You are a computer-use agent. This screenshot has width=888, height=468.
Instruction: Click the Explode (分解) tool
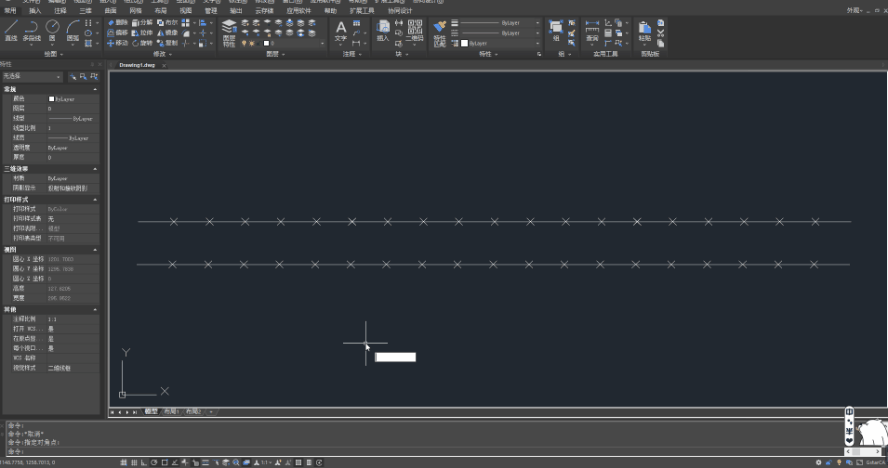point(142,23)
